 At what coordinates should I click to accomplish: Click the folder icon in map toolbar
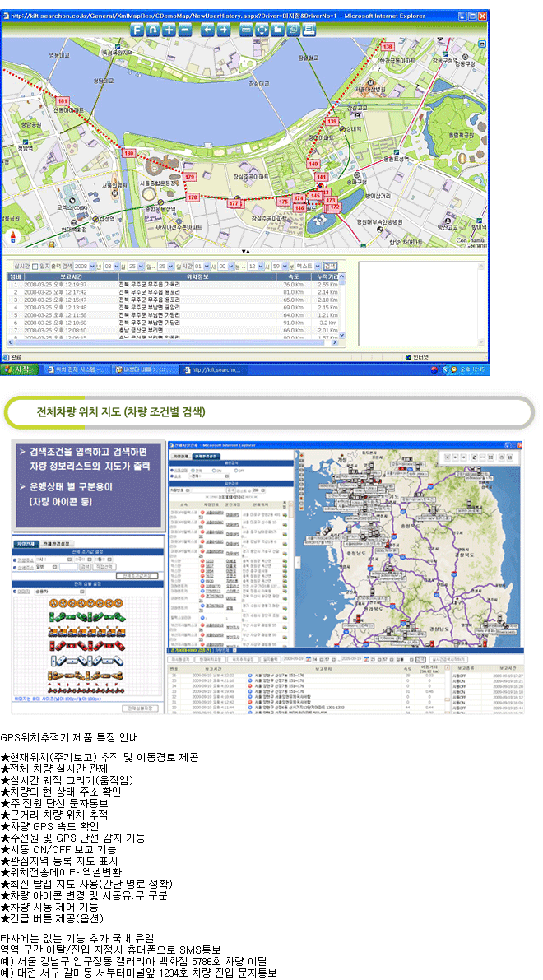[x=277, y=29]
